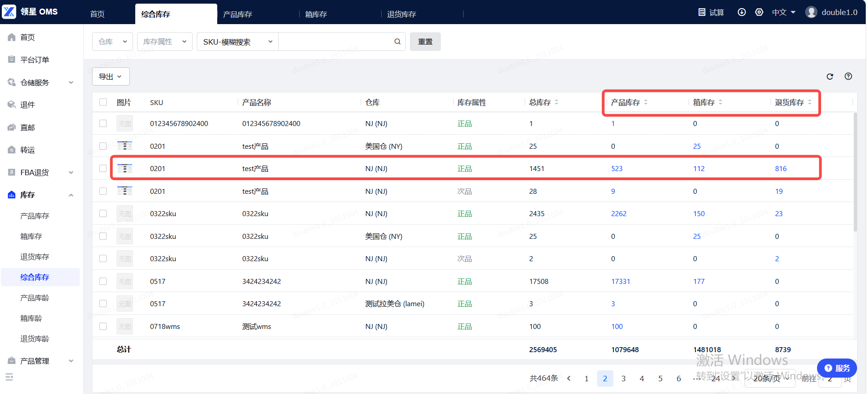Click the search text input field
This screenshot has width=868, height=394.
point(336,41)
